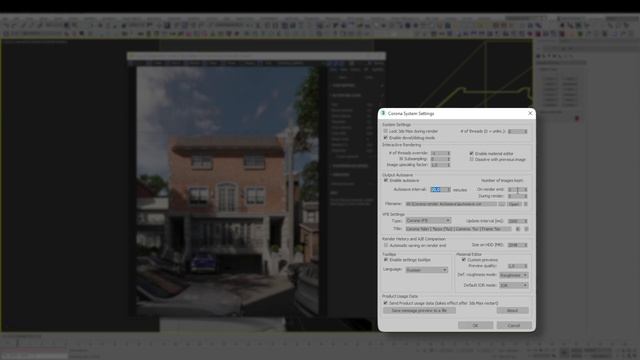Screen dimensions: 640x360
Task: Click the Autosave interval minutes field
Action: pos(440,189)
